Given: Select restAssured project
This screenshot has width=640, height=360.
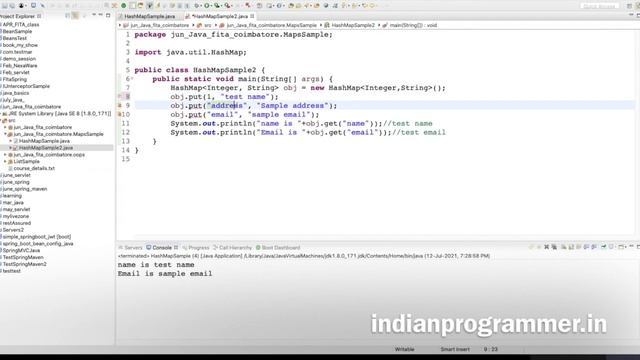Looking at the screenshot, I should click(x=16, y=223).
